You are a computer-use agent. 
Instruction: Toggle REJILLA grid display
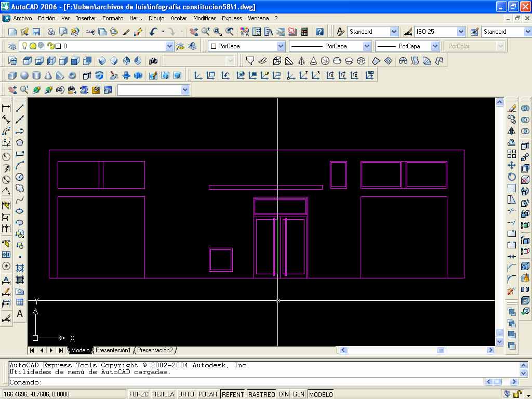[x=163, y=394]
